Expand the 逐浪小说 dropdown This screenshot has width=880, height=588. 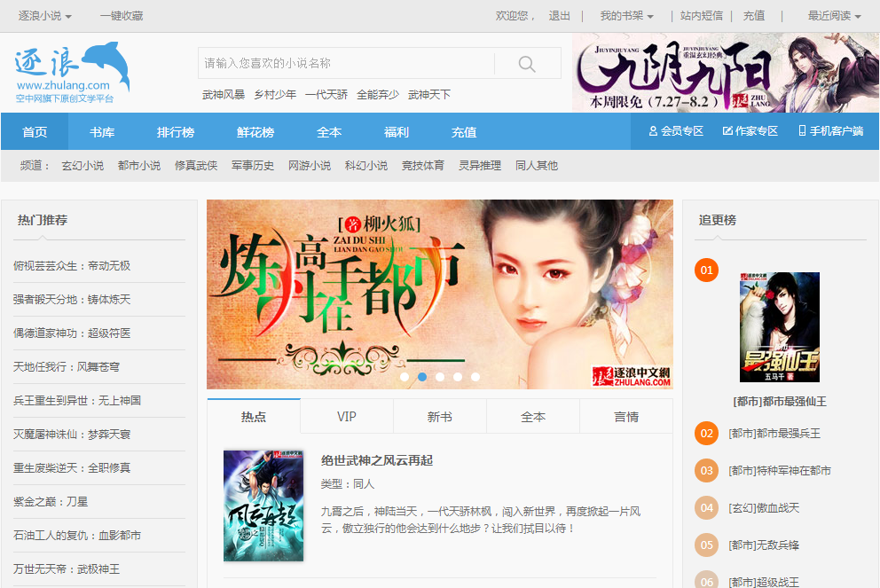click(x=45, y=16)
